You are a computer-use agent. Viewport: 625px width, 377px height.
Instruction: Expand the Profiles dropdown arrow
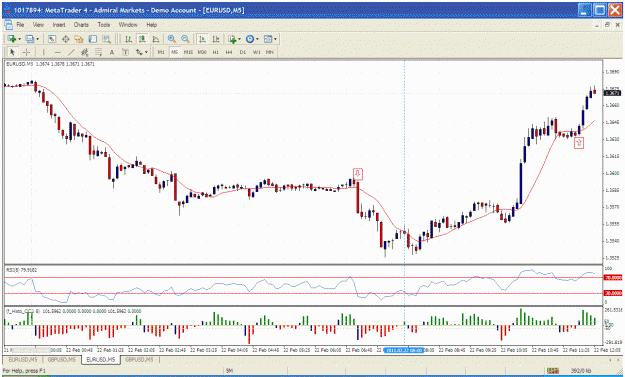pyautogui.click(x=37, y=39)
